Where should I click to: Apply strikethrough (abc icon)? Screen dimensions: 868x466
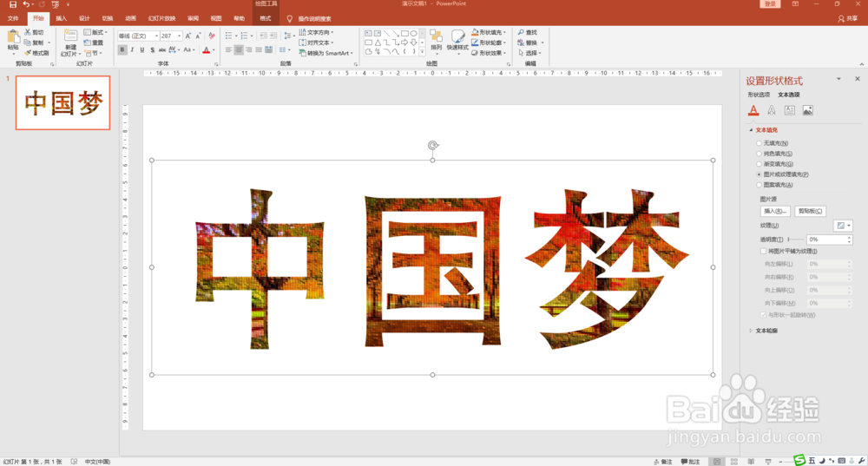click(162, 49)
